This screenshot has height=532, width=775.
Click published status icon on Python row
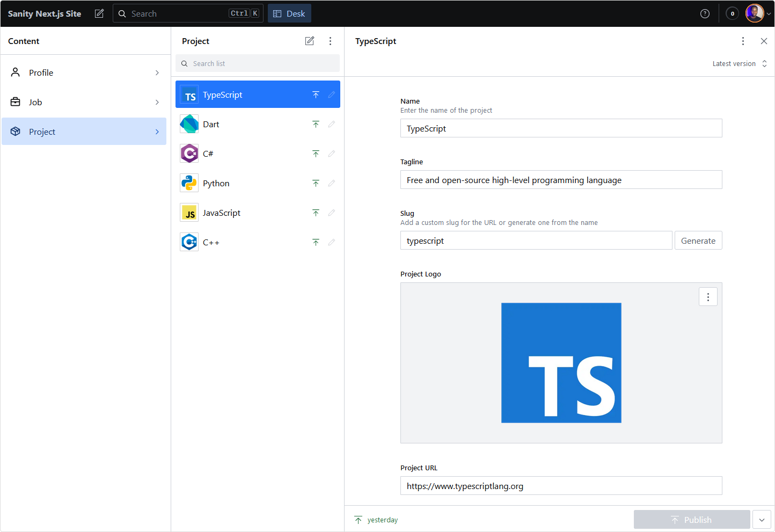pos(316,183)
